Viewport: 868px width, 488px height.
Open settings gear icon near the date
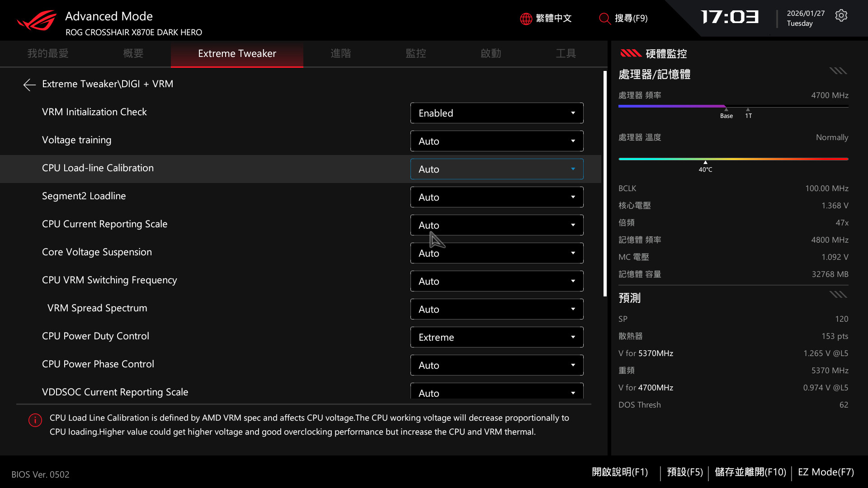click(841, 16)
